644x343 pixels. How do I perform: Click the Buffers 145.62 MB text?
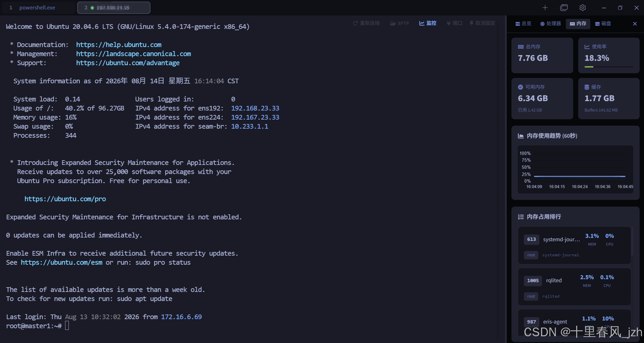pos(601,110)
